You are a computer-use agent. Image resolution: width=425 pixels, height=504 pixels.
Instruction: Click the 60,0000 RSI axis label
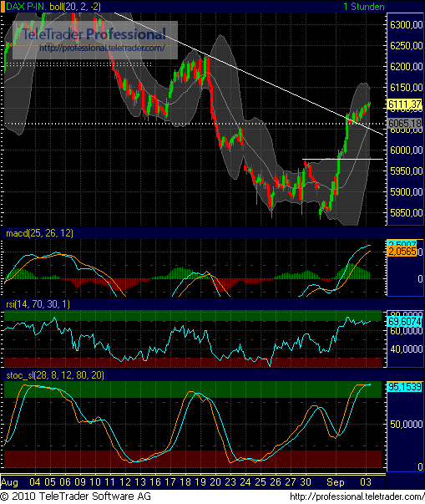pos(406,331)
